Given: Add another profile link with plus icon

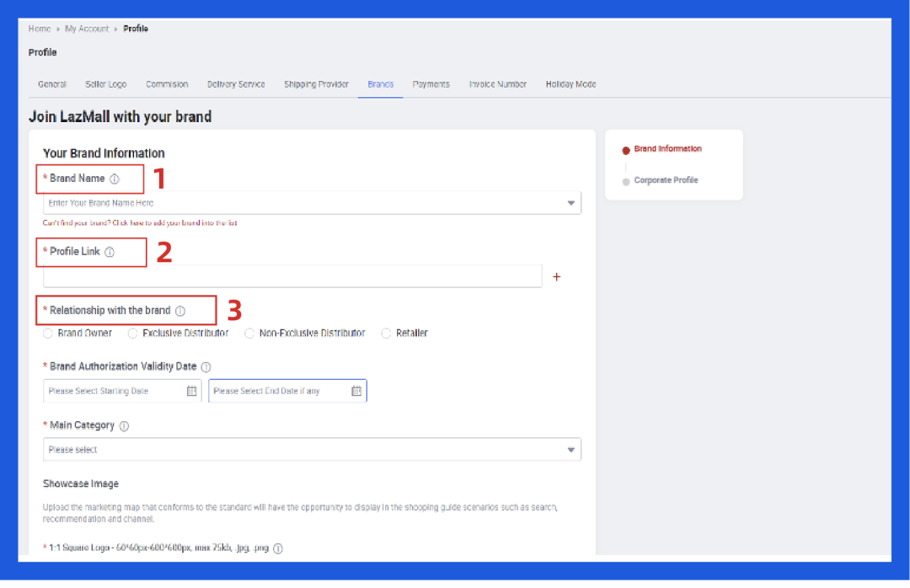Looking at the screenshot, I should 557,277.
